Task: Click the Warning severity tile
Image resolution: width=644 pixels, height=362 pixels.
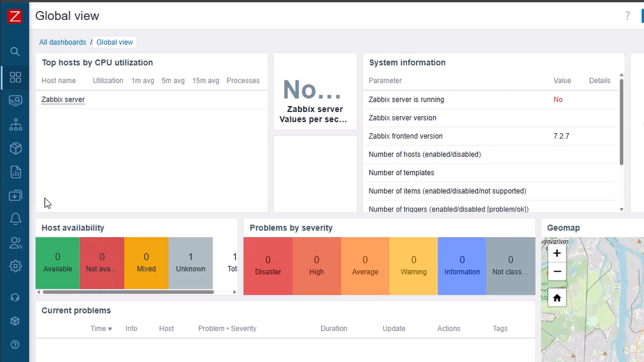Action: coord(414,266)
